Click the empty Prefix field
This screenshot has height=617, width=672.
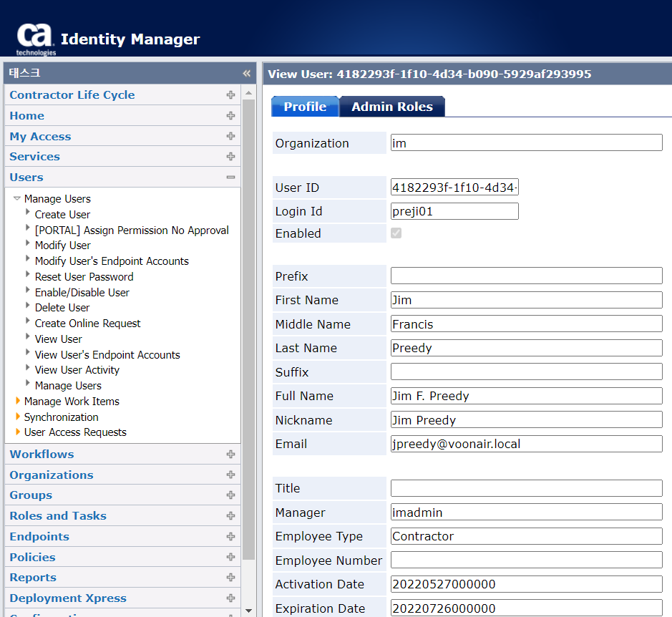tap(526, 276)
